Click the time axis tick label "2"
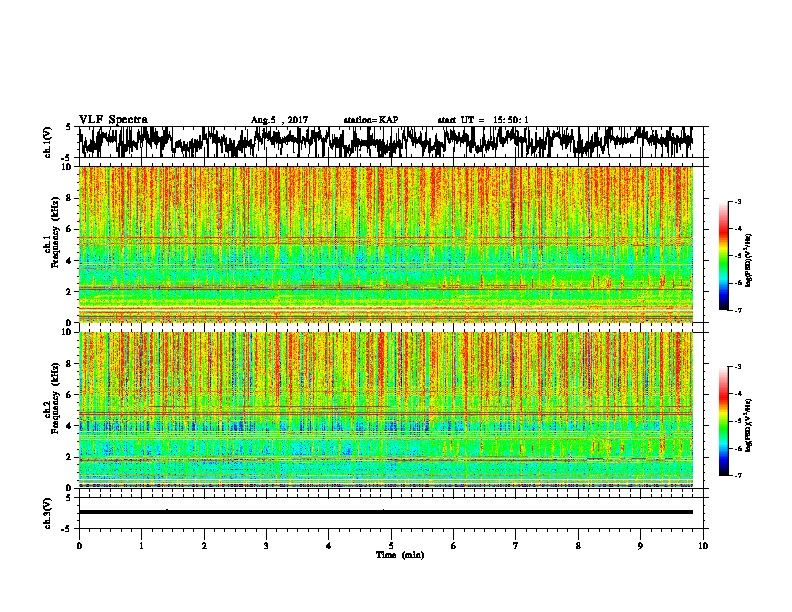792x612 pixels. (204, 546)
